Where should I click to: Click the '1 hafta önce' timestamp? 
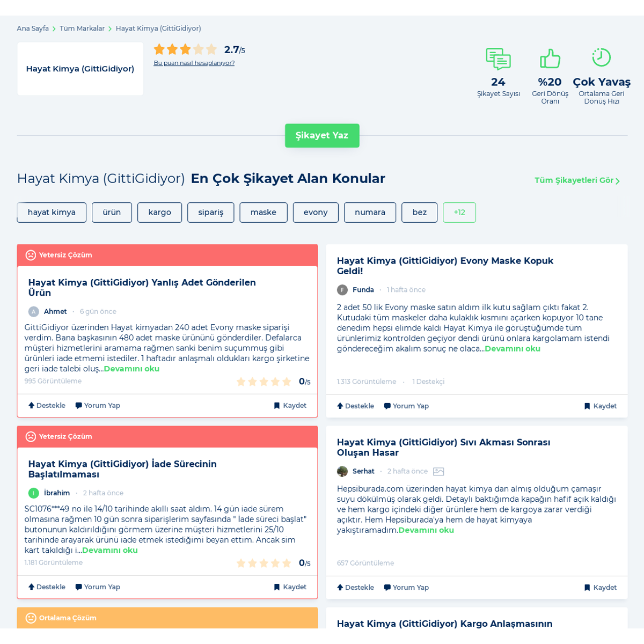pyautogui.click(x=406, y=290)
